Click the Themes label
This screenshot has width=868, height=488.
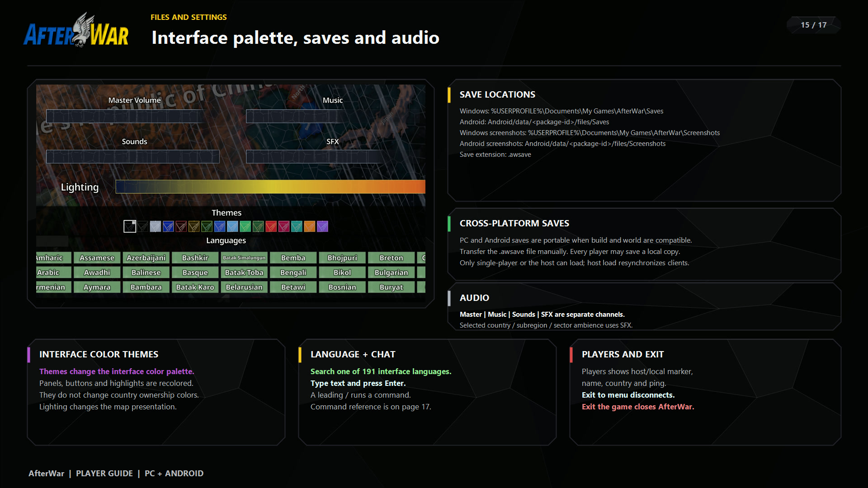(226, 212)
